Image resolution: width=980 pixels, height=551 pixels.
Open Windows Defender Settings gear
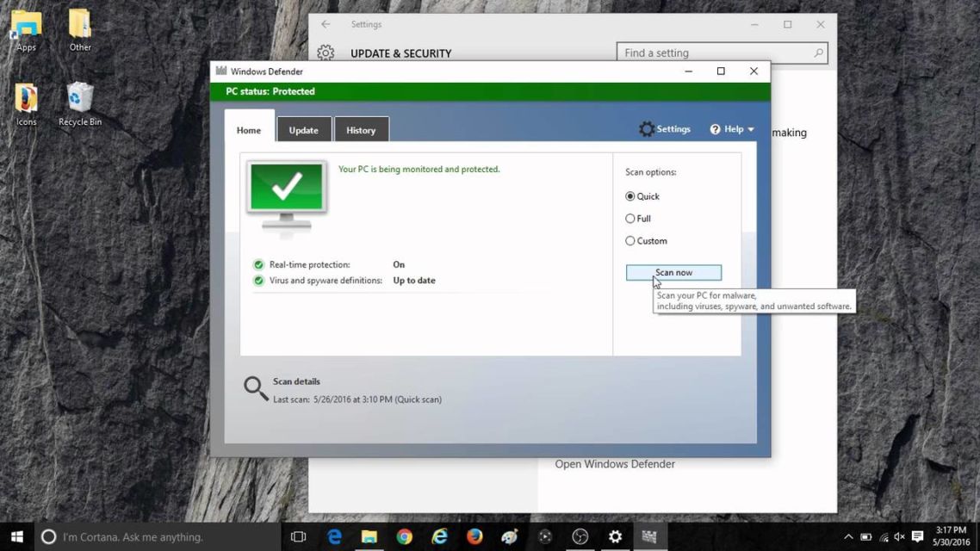[646, 129]
